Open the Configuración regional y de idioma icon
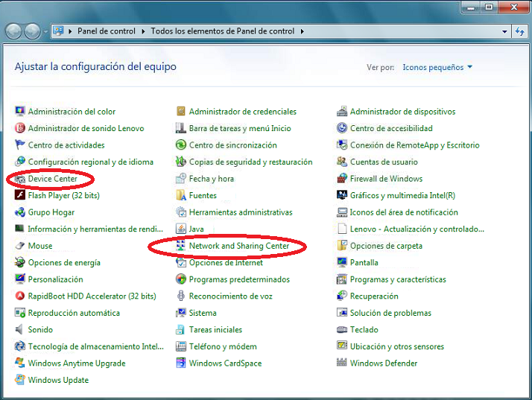The width and height of the screenshot is (532, 400). tap(20, 162)
